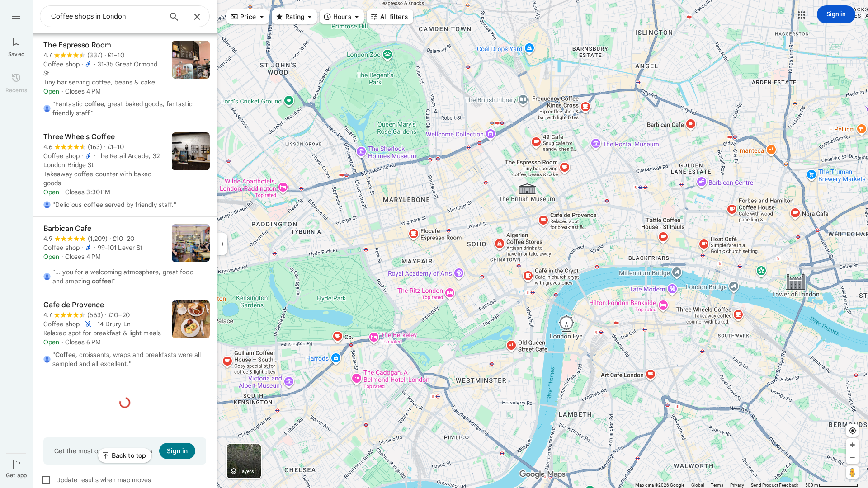Click The Ritz London hotel pin

[449, 293]
